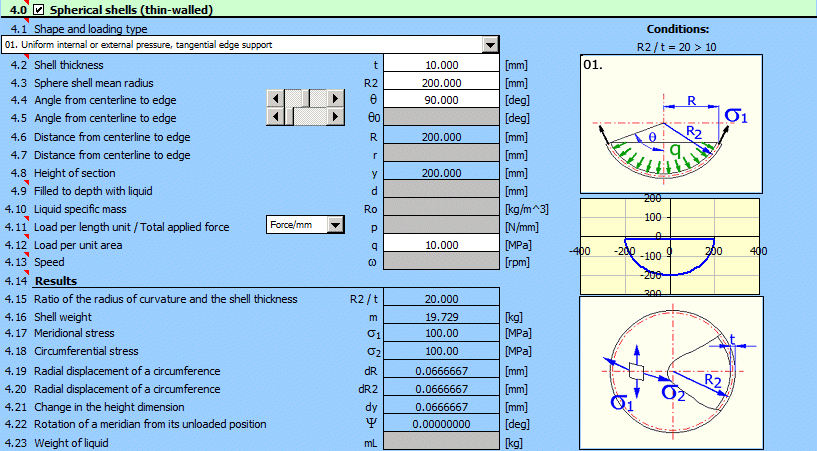This screenshot has height=451, width=817.
Task: Click the change in height dy result
Action: tap(441, 407)
